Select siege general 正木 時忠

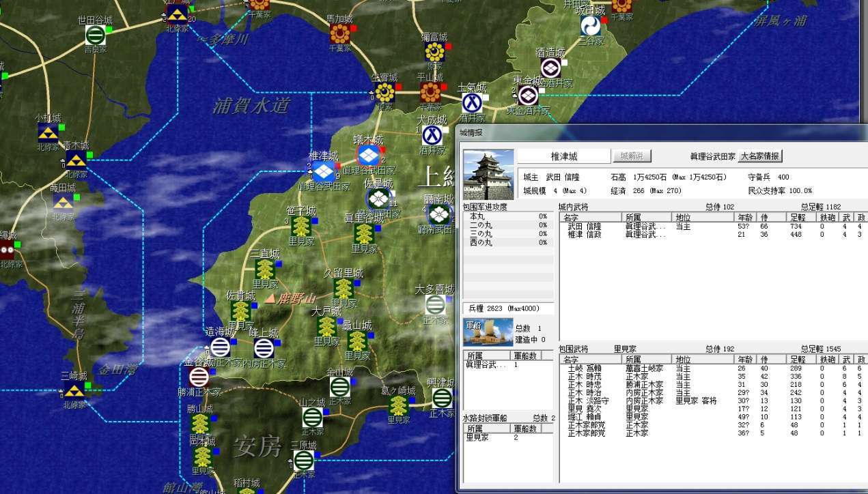[713, 385]
